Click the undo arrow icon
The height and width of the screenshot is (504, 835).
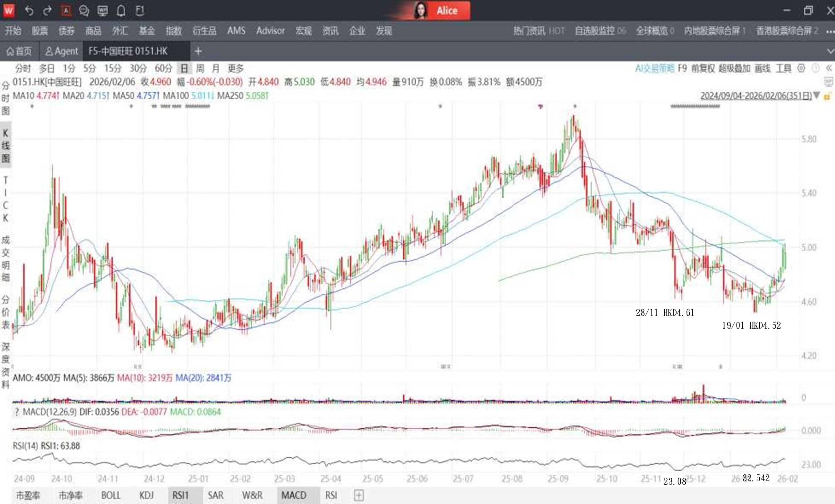[x=29, y=11]
